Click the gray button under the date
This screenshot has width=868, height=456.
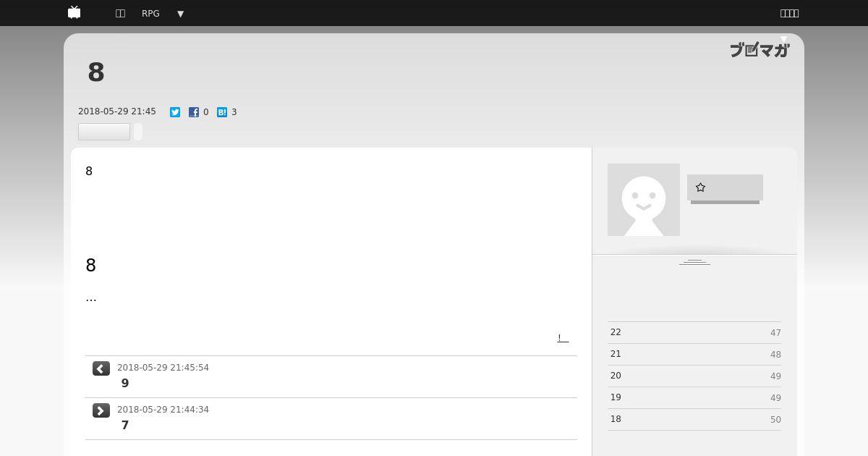pos(104,132)
